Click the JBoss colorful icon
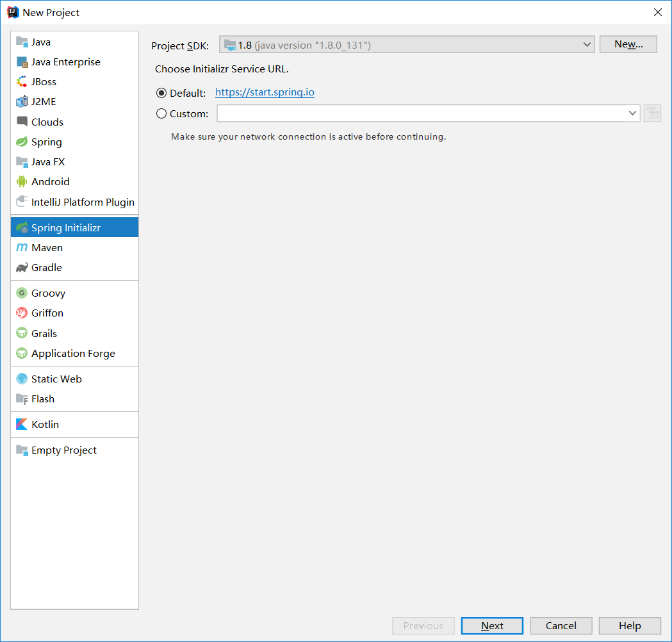Image resolution: width=672 pixels, height=642 pixels. pos(22,82)
